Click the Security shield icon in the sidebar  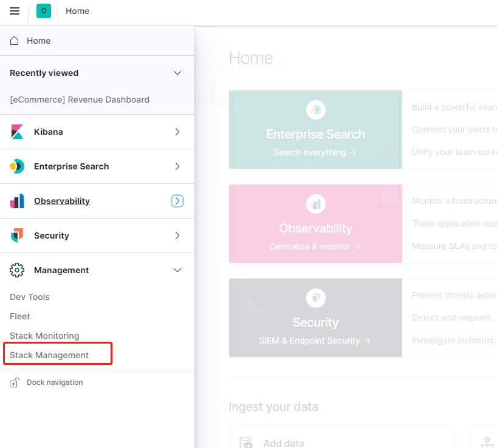(x=17, y=236)
